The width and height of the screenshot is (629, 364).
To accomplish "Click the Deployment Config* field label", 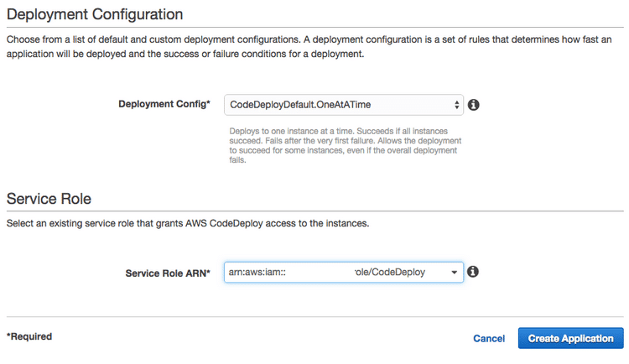I will click(x=164, y=104).
